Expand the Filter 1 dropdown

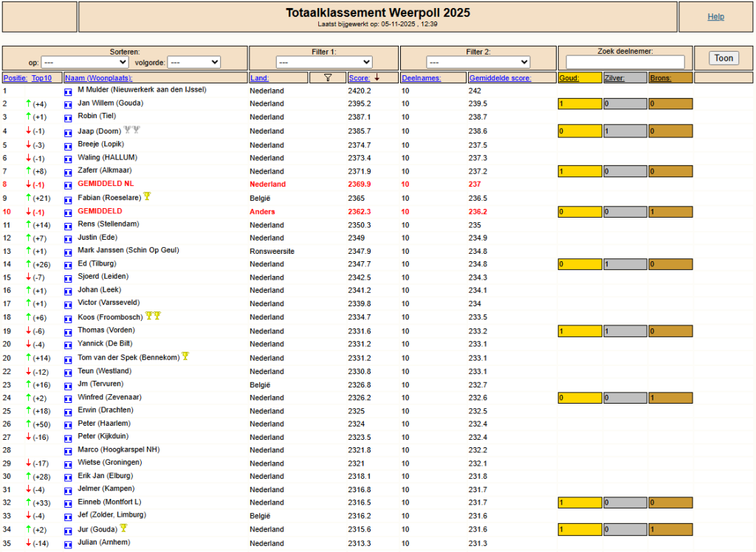pyautogui.click(x=324, y=62)
